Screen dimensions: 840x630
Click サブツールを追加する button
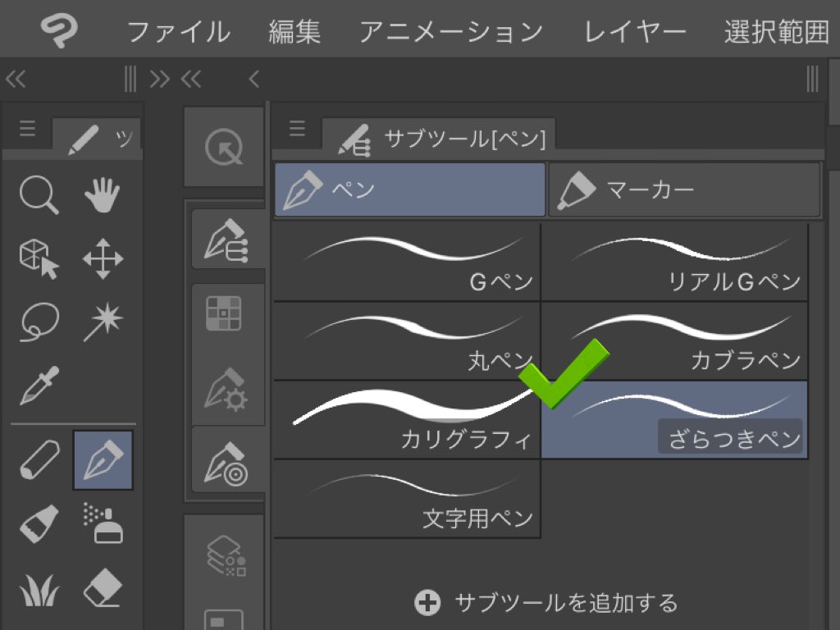click(546, 604)
